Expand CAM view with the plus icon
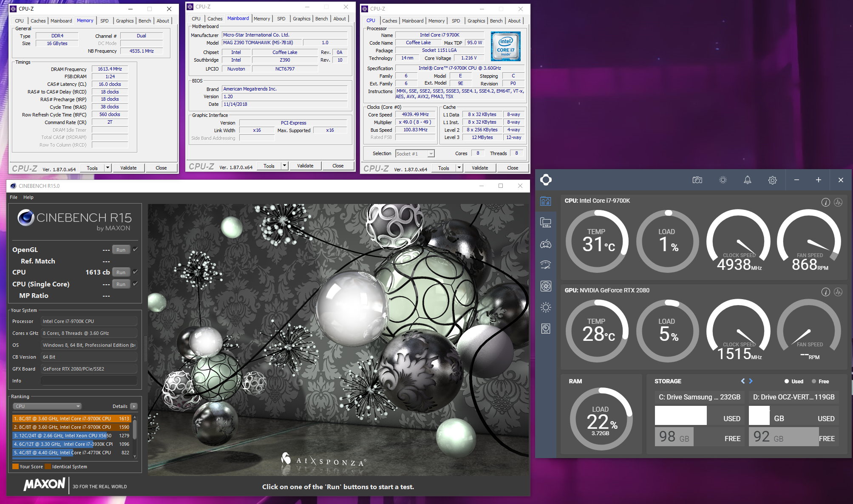This screenshot has width=853, height=504. pyautogui.click(x=818, y=180)
